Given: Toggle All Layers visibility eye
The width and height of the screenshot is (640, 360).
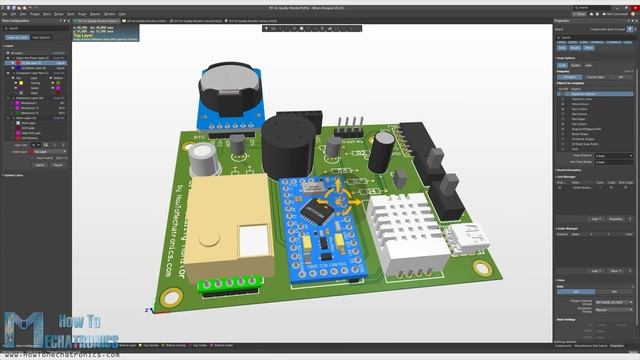Looking at the screenshot, I should (x=8, y=53).
